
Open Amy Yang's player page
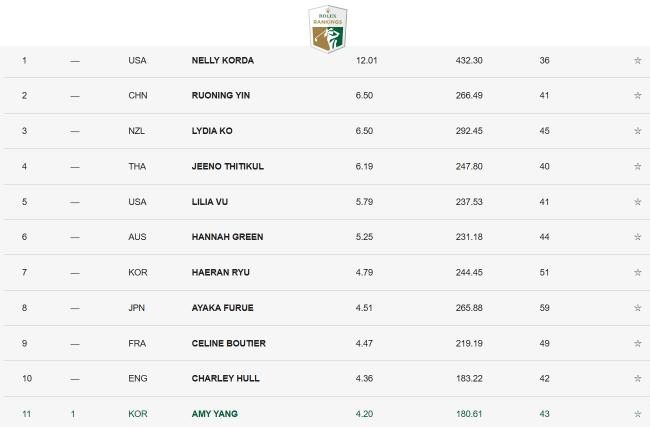(x=215, y=413)
